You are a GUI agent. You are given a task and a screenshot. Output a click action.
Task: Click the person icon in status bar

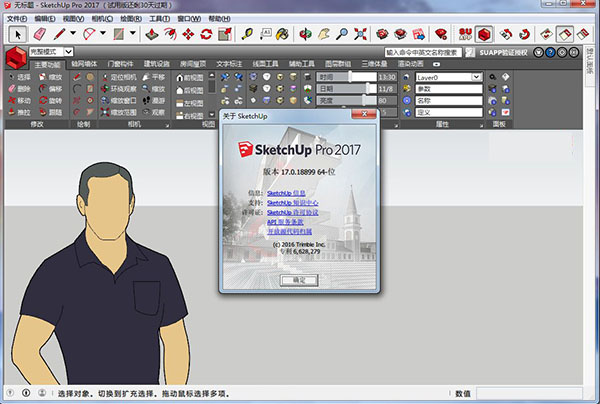[42, 393]
